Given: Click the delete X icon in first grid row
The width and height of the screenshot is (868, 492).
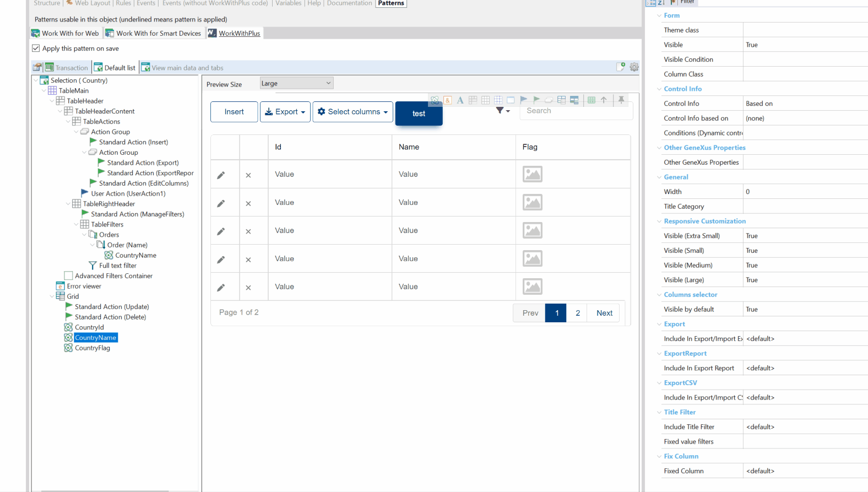Looking at the screenshot, I should pos(248,175).
